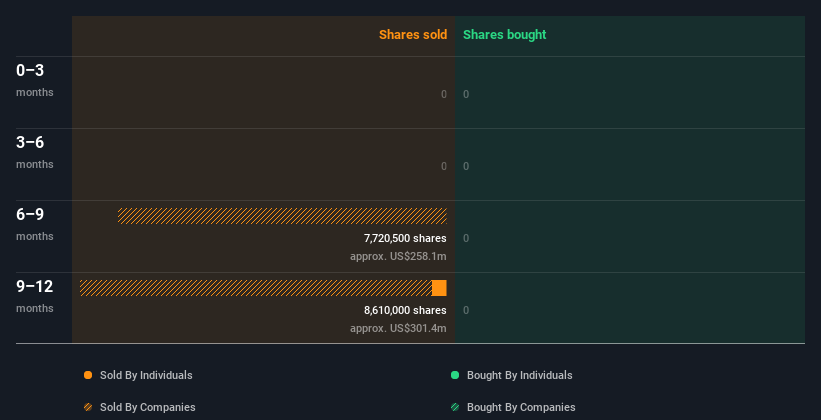The height and width of the screenshot is (420, 821).
Task: Select the 6–9 months row label
Action: [35, 224]
